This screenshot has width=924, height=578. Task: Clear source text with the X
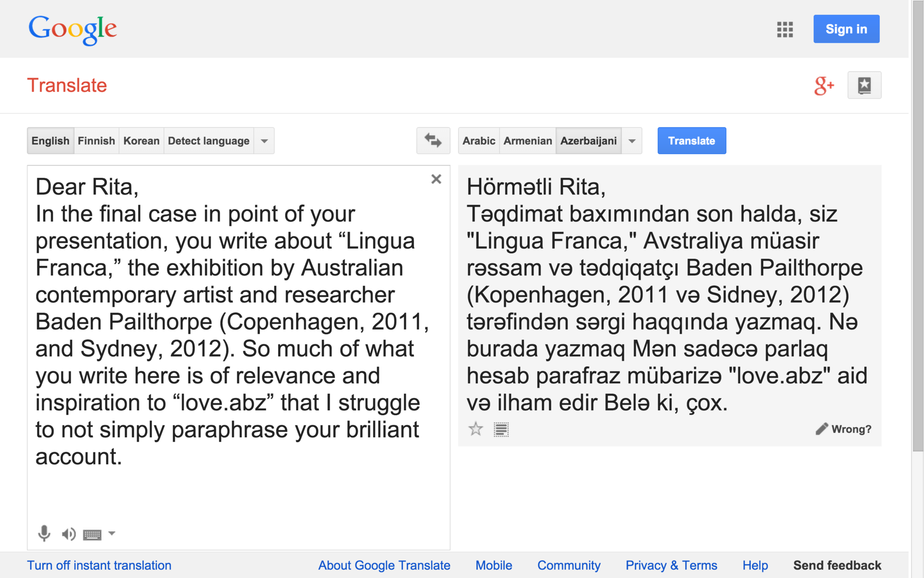436,179
